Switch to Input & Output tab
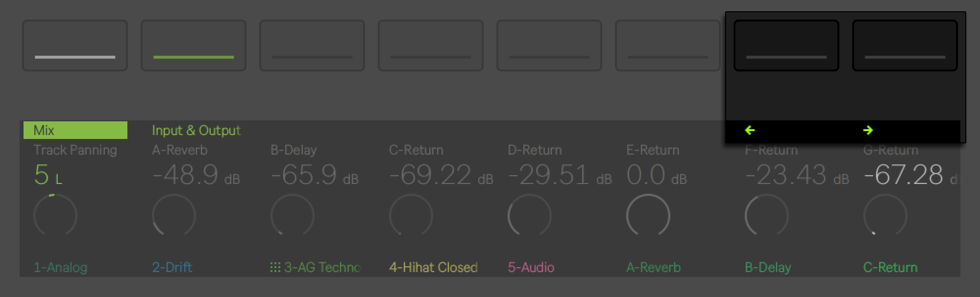This screenshot has height=297, width=980. coord(196,130)
